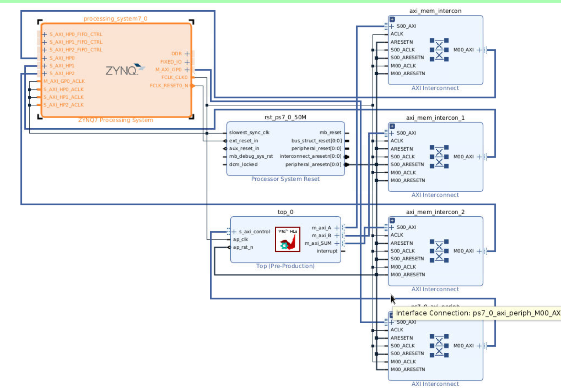Click the ZYNQ logo in processing_system7_0
Image resolution: width=561 pixels, height=392 pixels.
click(125, 69)
